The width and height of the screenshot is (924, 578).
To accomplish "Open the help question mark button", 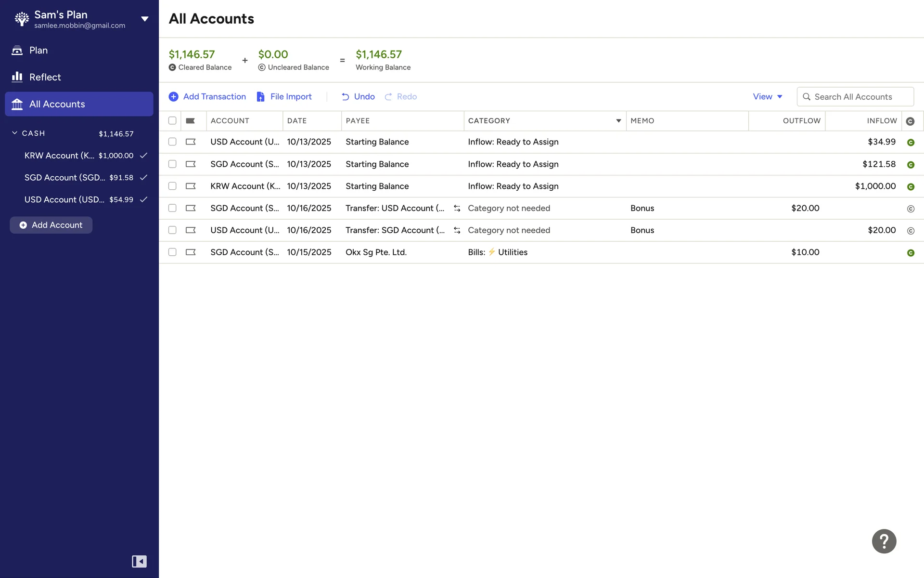I will (x=884, y=541).
